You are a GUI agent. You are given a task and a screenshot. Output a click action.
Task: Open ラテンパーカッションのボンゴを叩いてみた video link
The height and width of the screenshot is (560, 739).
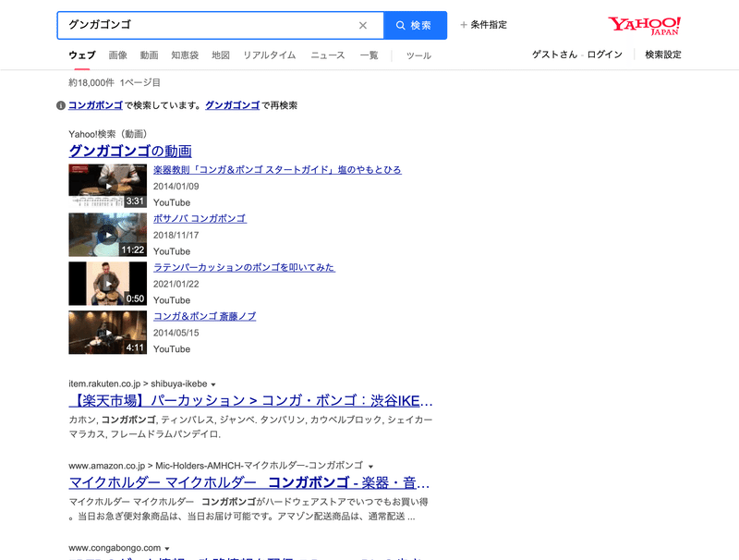tap(244, 267)
